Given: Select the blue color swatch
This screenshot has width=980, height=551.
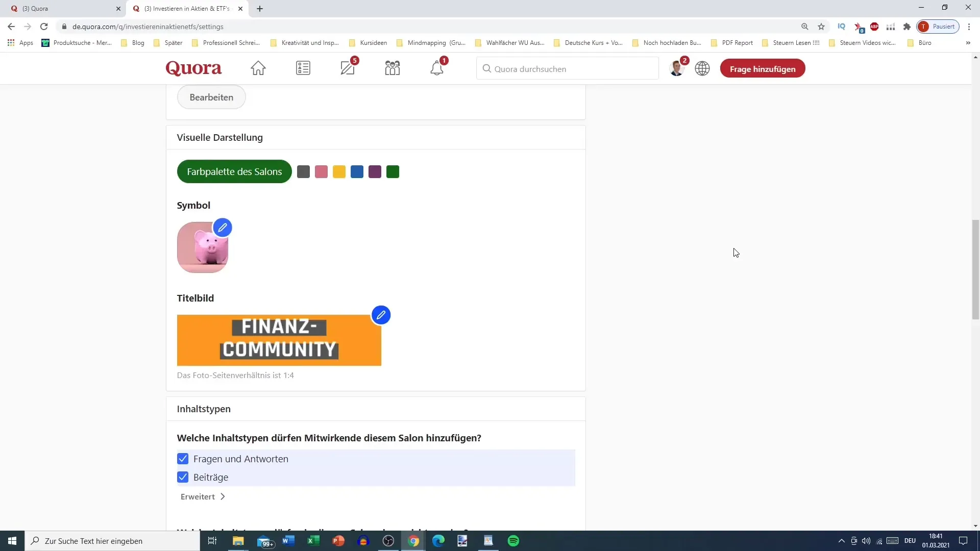Looking at the screenshot, I should point(357,172).
